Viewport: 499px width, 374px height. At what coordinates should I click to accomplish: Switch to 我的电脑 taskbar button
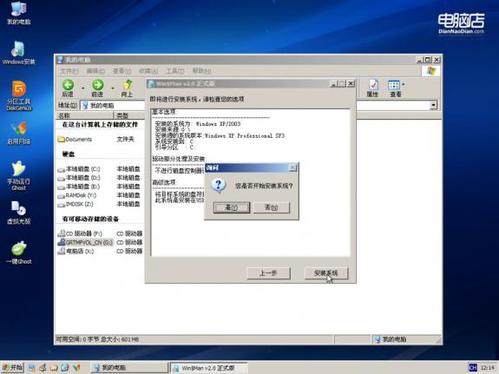coord(129,368)
